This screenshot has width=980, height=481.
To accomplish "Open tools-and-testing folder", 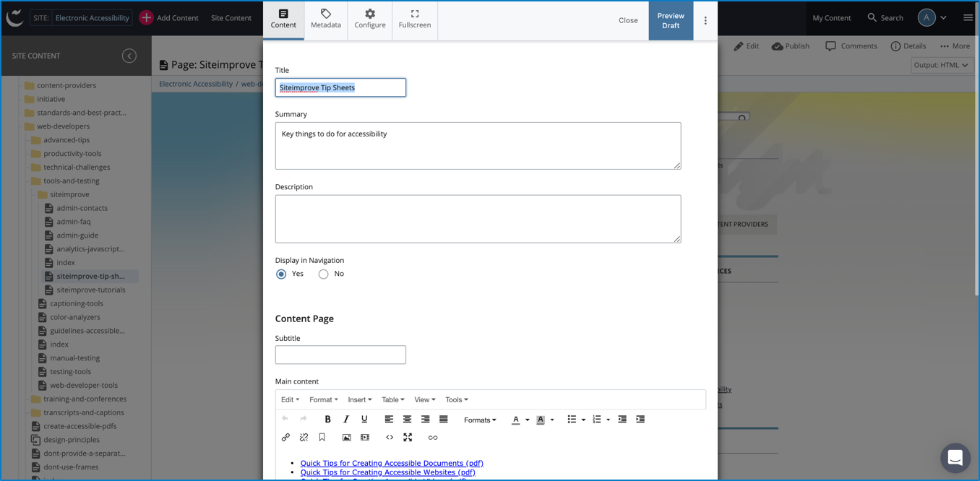I will point(71,181).
